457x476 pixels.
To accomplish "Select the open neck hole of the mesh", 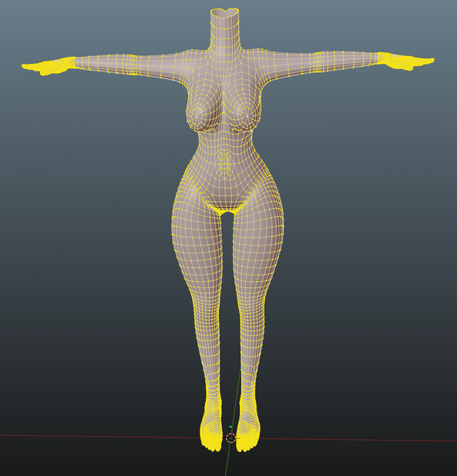I will [x=225, y=13].
